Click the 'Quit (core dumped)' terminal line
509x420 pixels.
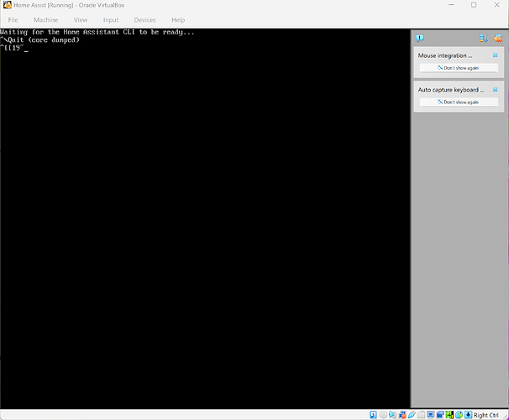click(39, 40)
